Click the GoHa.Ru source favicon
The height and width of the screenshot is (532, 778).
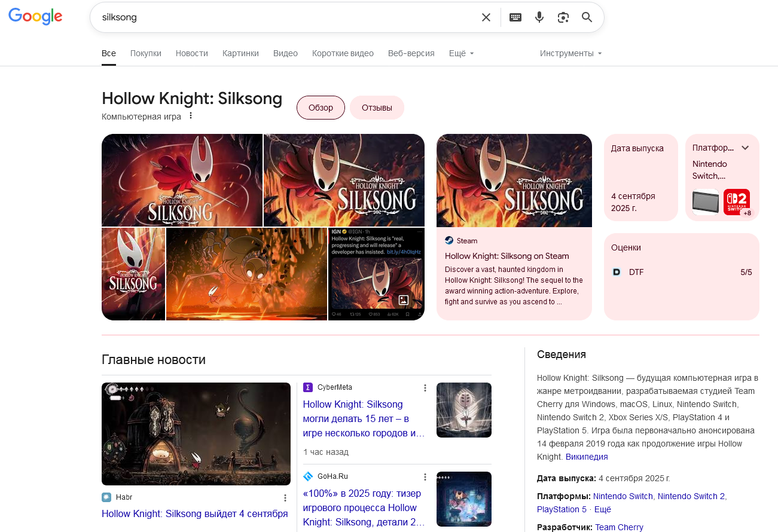click(308, 476)
